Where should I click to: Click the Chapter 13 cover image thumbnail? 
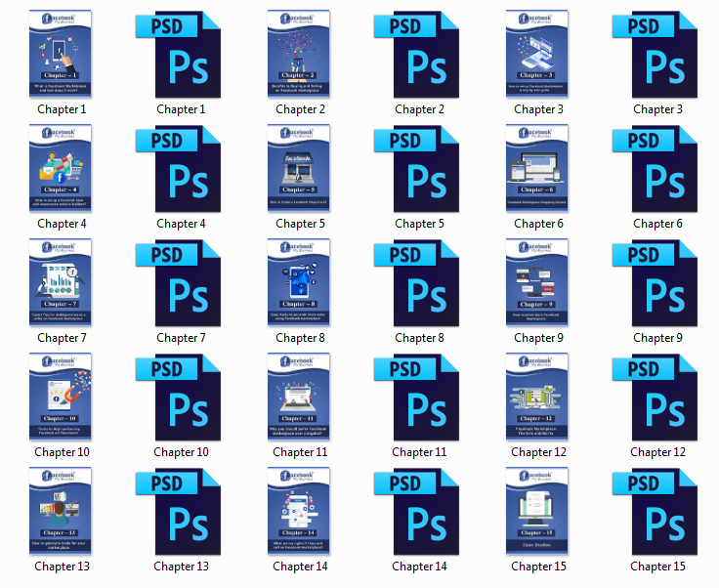click(x=60, y=511)
